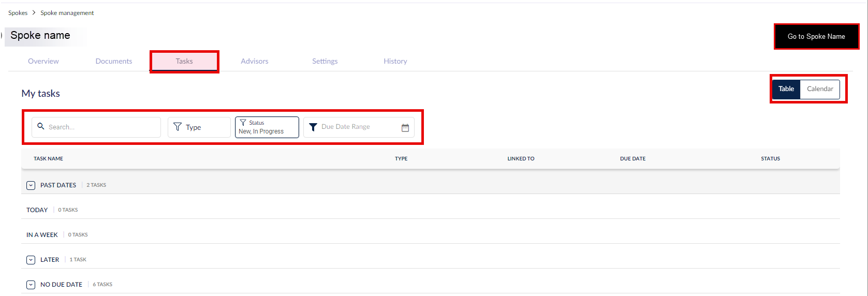Click the Due Date Range funnel icon
The height and width of the screenshot is (296, 868).
[313, 127]
